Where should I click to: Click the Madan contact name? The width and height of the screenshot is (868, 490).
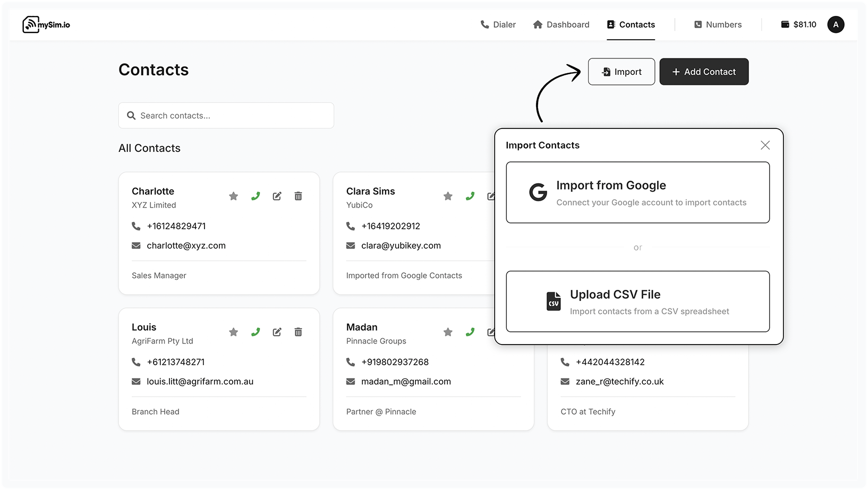(362, 327)
